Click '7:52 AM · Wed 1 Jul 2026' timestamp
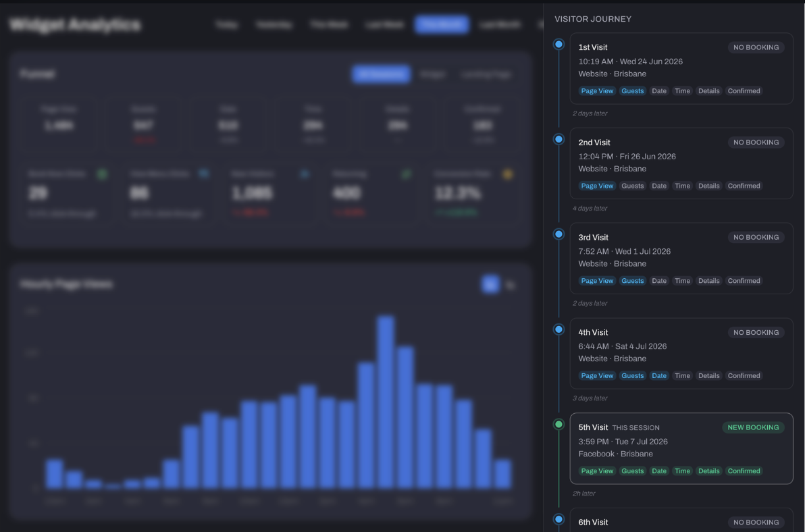This screenshot has height=532, width=805. (624, 251)
